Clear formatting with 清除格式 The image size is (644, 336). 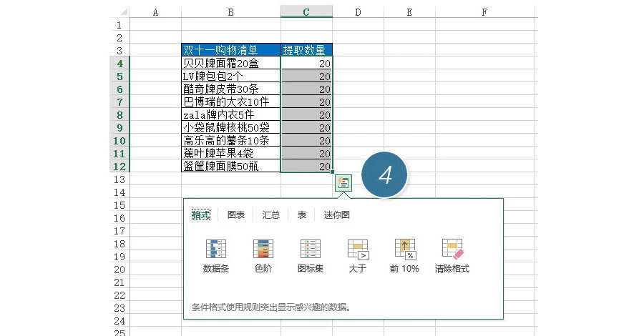click(x=452, y=257)
